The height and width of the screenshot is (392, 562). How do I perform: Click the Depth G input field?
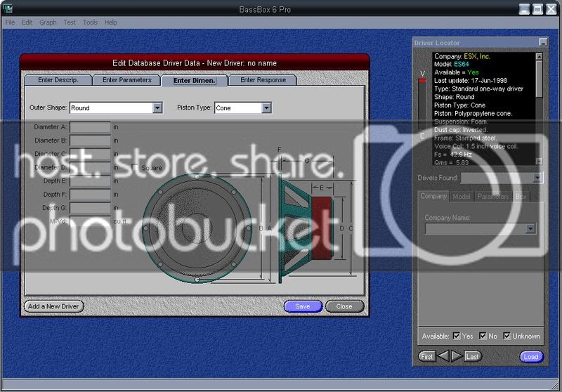91,208
